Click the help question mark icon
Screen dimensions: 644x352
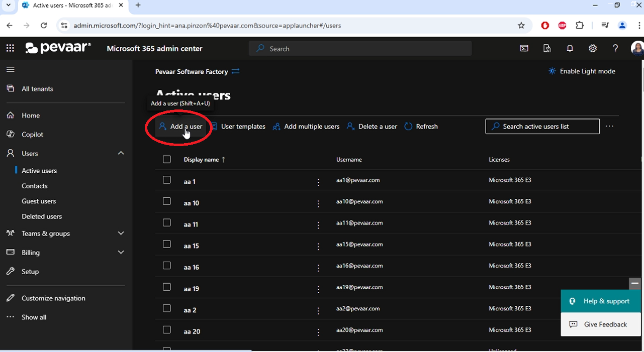(615, 48)
